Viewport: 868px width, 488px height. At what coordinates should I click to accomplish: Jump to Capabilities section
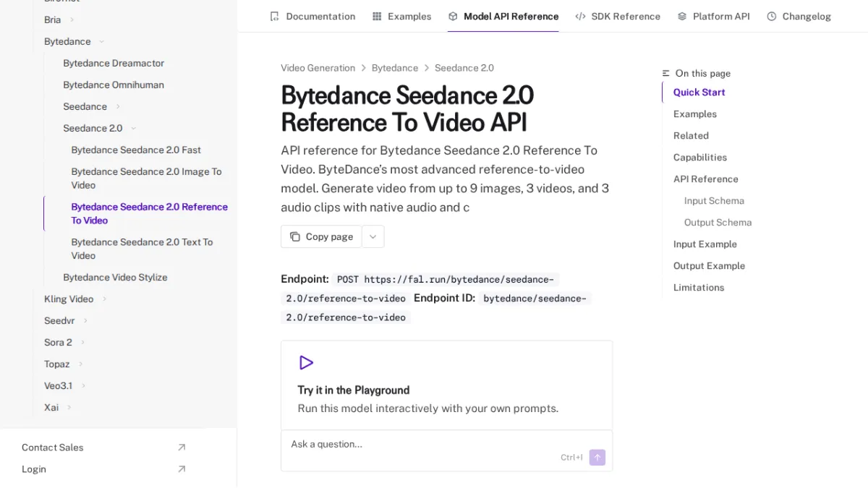point(700,157)
